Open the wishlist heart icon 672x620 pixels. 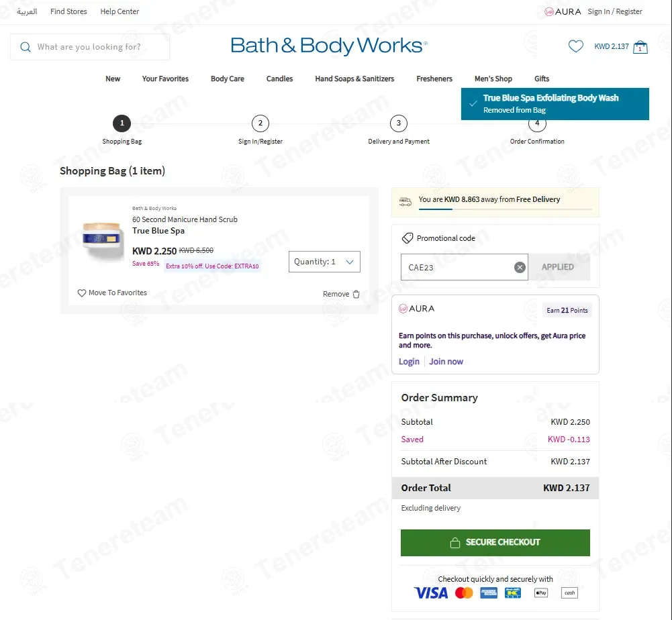[x=575, y=46]
